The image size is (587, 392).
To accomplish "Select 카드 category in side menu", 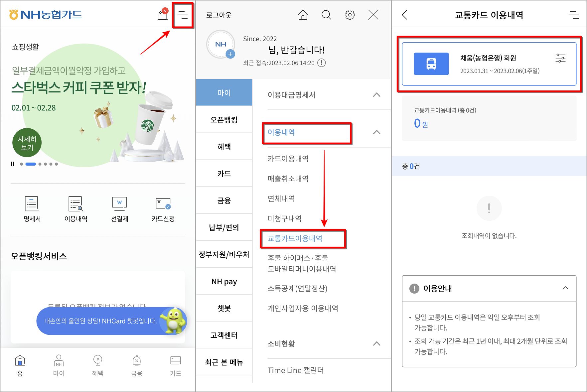I will [x=224, y=174].
